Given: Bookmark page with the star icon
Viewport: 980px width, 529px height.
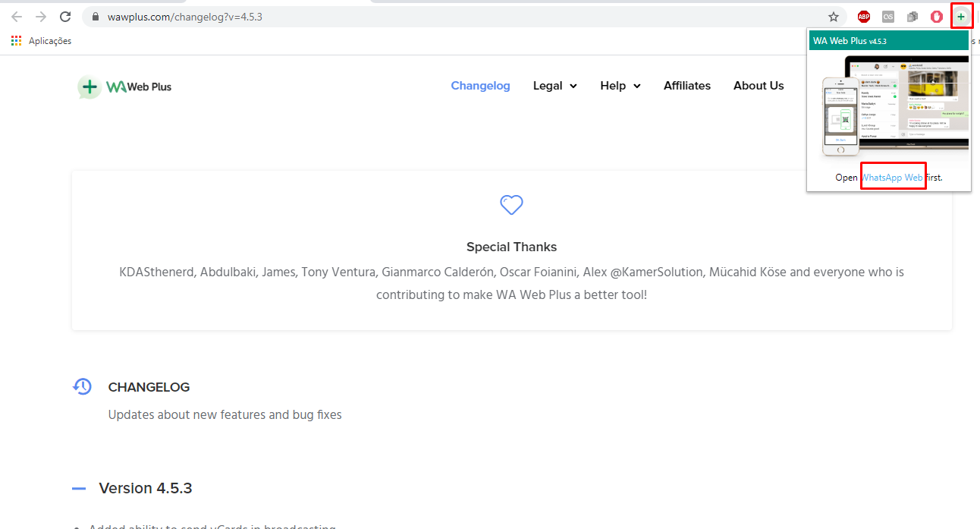Looking at the screenshot, I should (834, 17).
